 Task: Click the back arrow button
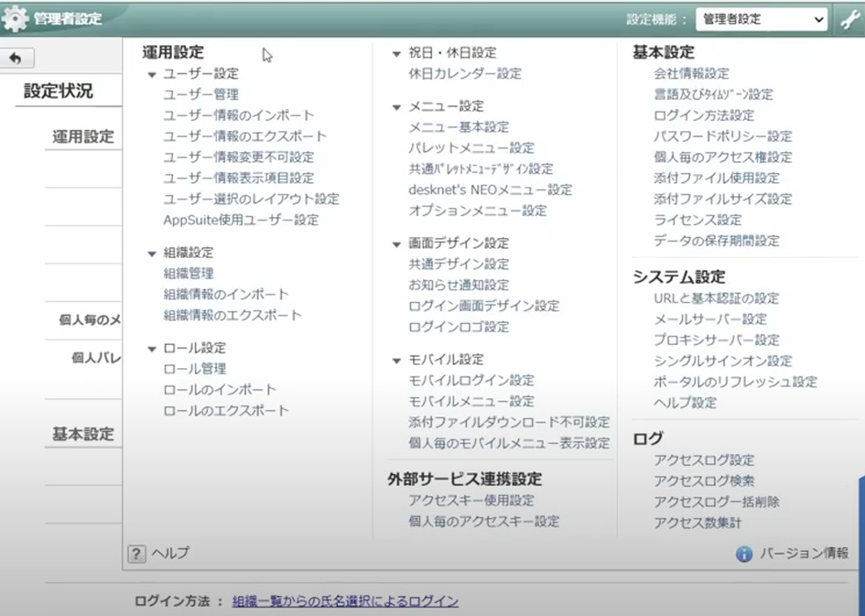pyautogui.click(x=16, y=59)
